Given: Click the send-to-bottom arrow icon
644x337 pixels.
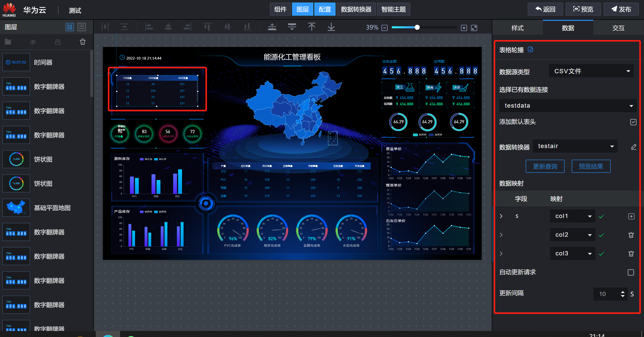Looking at the screenshot, I should [x=331, y=27].
